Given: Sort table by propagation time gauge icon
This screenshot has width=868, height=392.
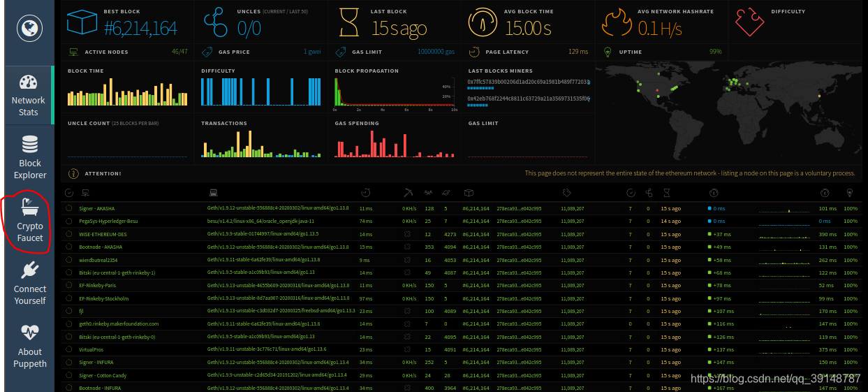Looking at the screenshot, I should (x=714, y=193).
